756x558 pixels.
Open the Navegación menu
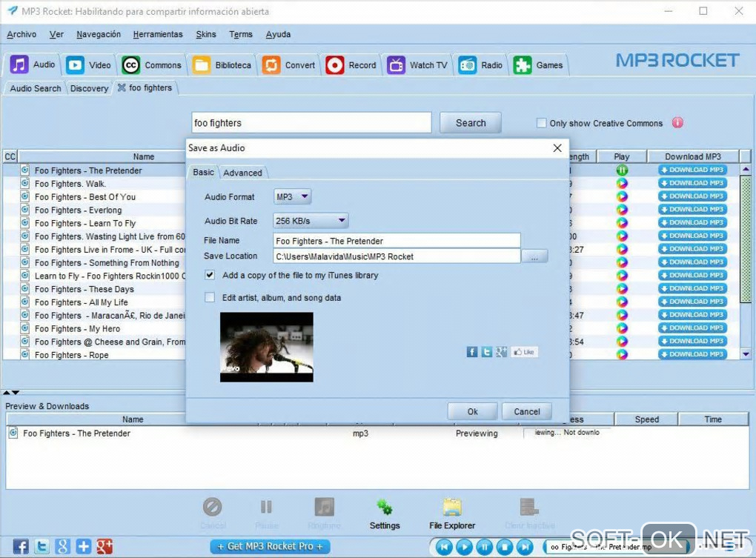click(99, 34)
